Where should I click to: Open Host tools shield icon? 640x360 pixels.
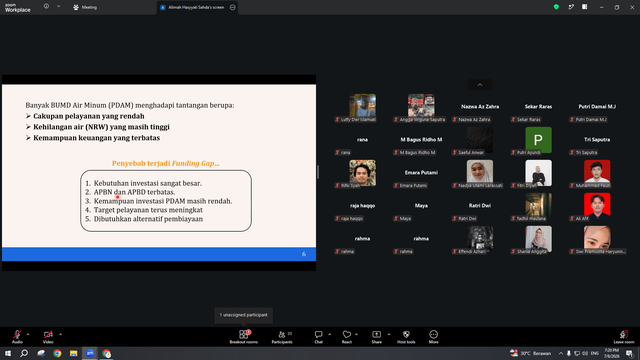click(x=406, y=334)
